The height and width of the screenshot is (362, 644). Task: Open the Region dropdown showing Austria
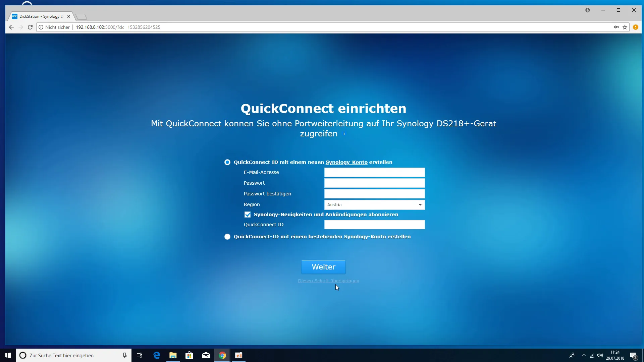(x=374, y=204)
